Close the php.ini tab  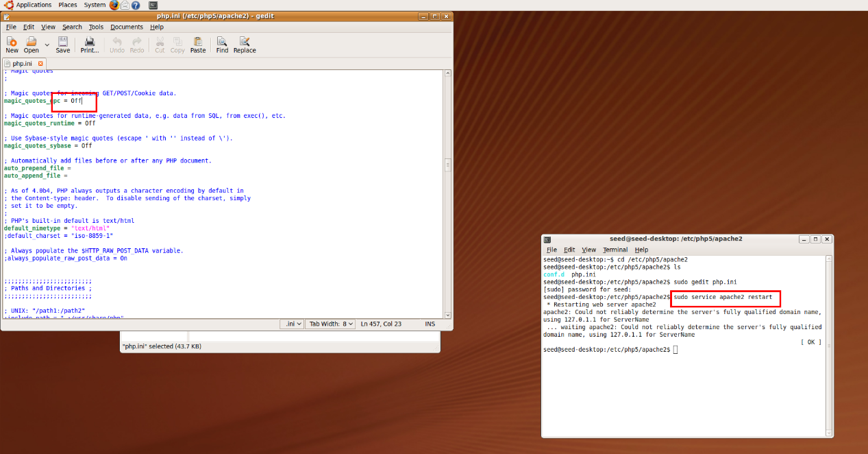40,63
